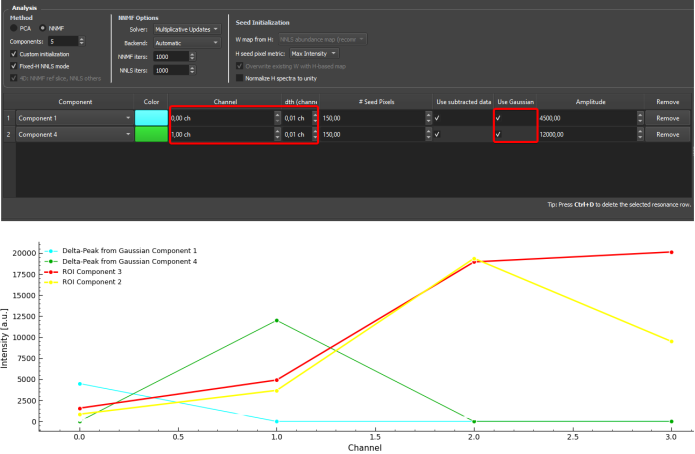Click the Component 4 amplitude stepper arrows
Screen dimensions: 695x454
[x=640, y=134]
